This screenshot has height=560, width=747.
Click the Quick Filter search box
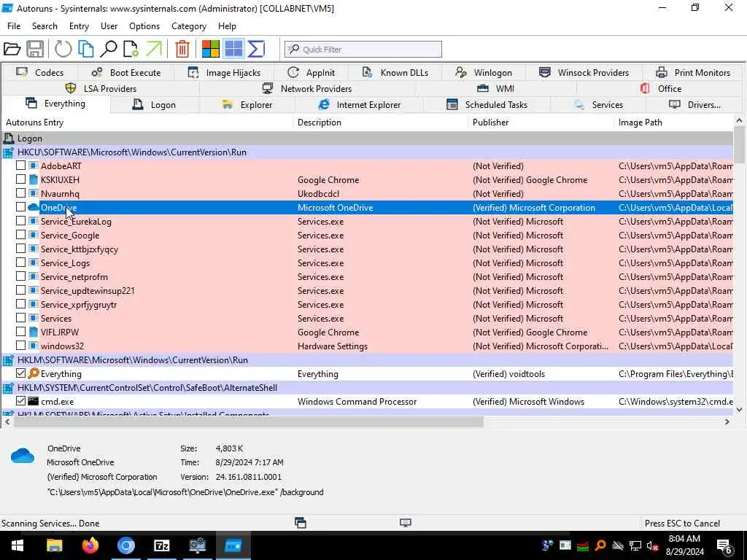tap(363, 49)
